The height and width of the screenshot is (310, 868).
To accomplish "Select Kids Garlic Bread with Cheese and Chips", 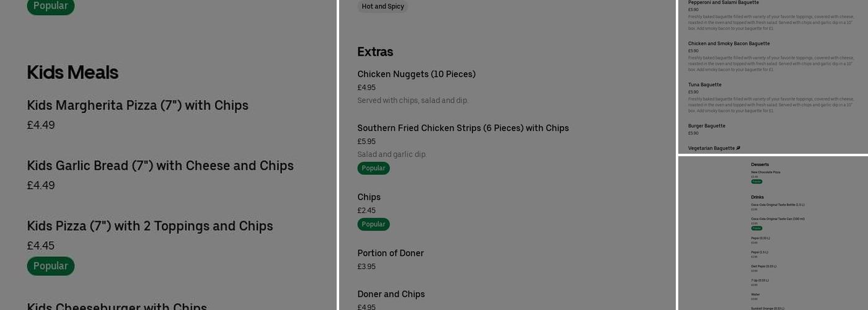I will 160,166.
